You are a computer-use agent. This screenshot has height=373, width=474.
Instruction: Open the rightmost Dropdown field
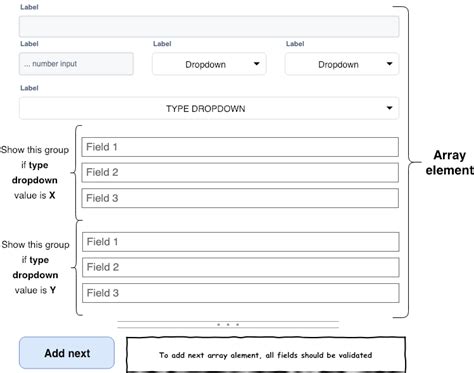342,64
